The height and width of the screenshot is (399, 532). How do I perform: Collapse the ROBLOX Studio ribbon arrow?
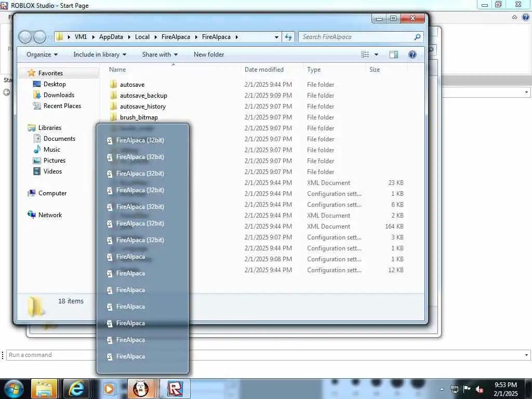(515, 17)
